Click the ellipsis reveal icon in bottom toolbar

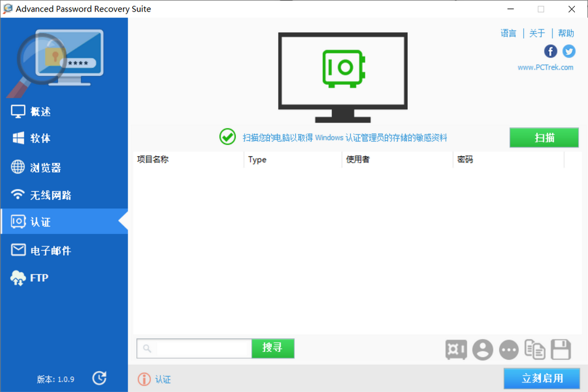[509, 350]
